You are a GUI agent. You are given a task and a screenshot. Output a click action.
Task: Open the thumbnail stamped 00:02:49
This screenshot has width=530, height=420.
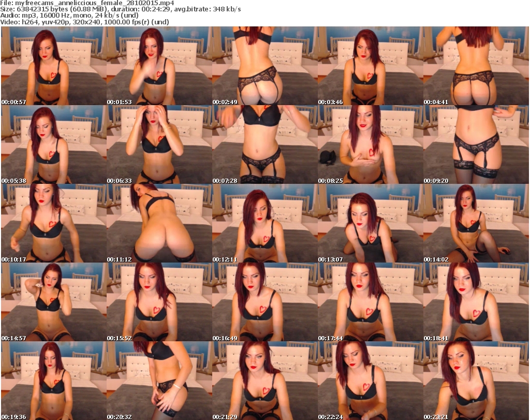(x=264, y=66)
